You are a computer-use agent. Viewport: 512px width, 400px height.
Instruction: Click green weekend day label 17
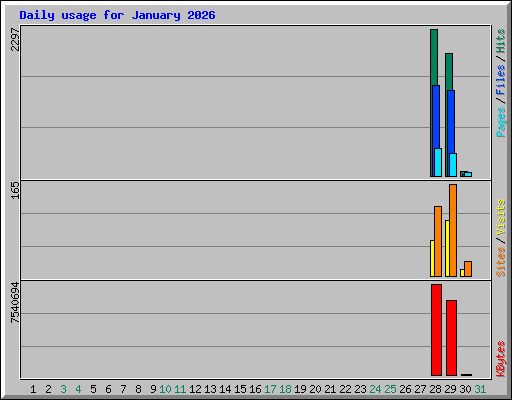pos(270,389)
